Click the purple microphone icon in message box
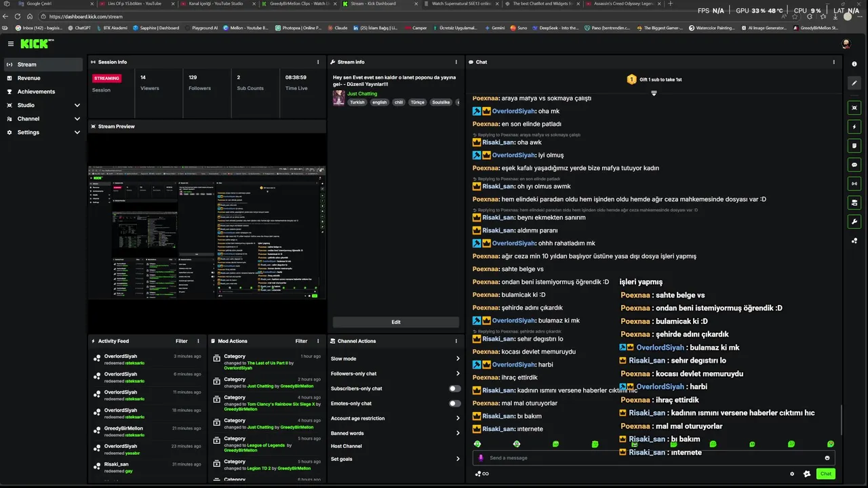Screen dimensions: 868x488 (x=481, y=457)
